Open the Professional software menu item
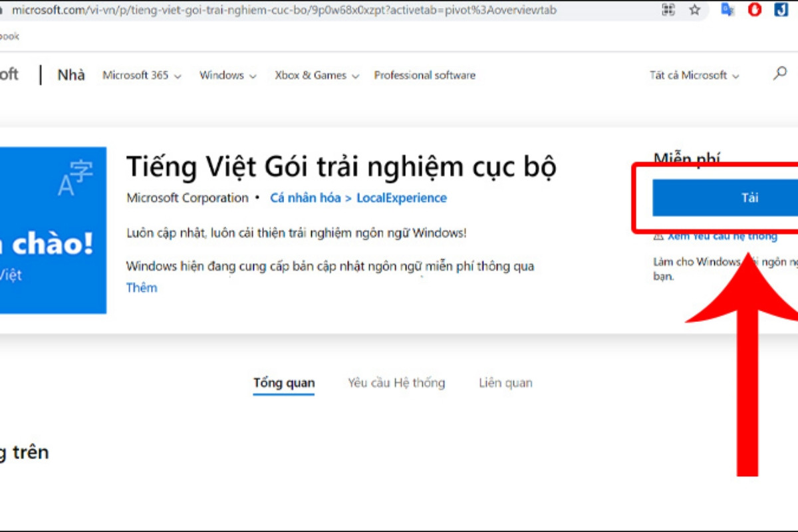 coord(425,76)
